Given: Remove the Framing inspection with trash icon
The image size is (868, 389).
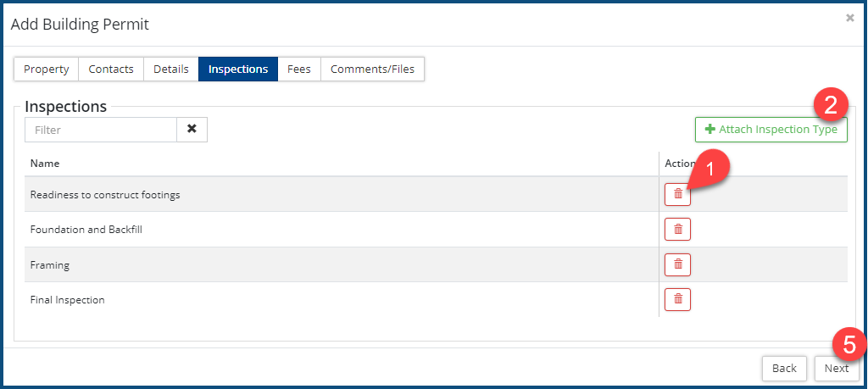Looking at the screenshot, I should coord(677,264).
